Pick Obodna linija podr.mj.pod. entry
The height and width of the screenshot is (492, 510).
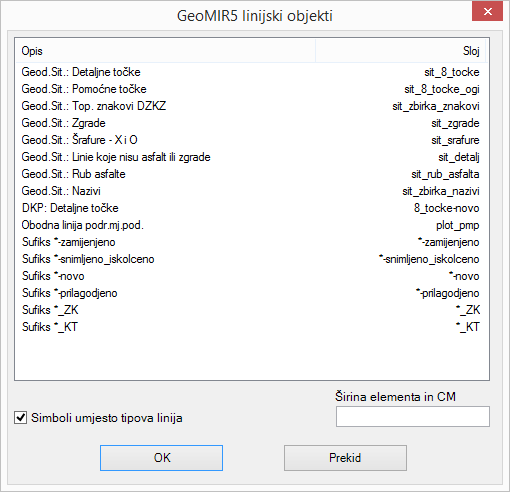coord(251,225)
